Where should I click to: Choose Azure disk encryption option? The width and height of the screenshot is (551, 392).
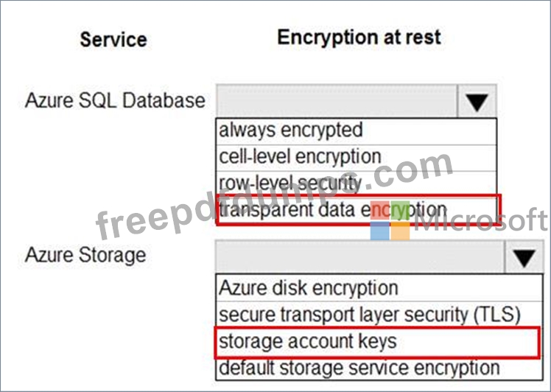click(x=379, y=288)
